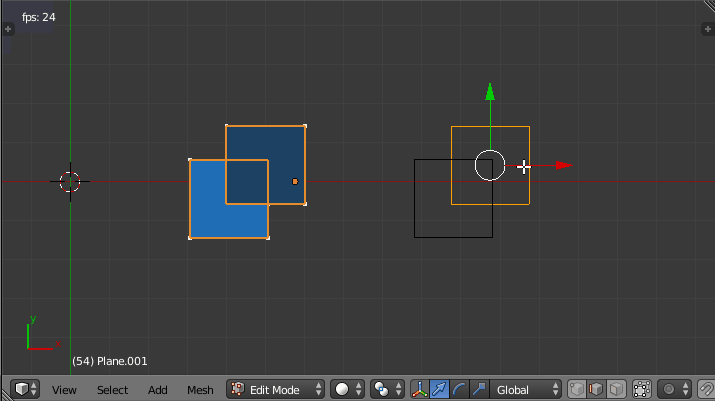Click the plus icon at top-right corner
The image size is (715, 401).
click(x=708, y=29)
